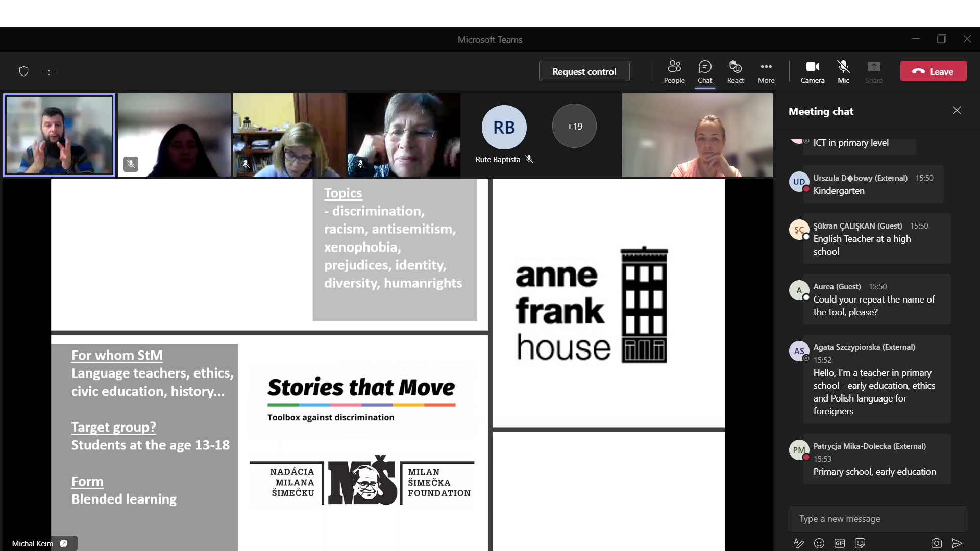Image resolution: width=980 pixels, height=551 pixels.
Task: Select the woman in pink video tile
Action: coord(697,135)
